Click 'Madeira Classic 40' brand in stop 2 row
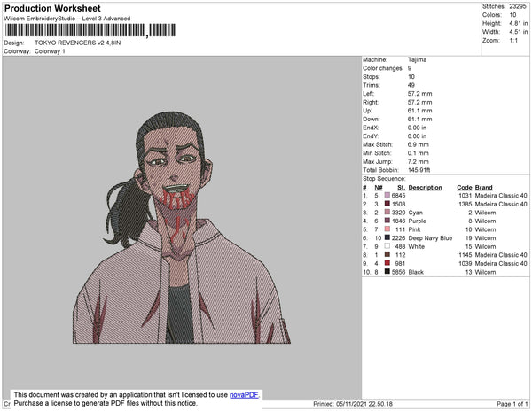The height and width of the screenshot is (411, 532). (501, 204)
